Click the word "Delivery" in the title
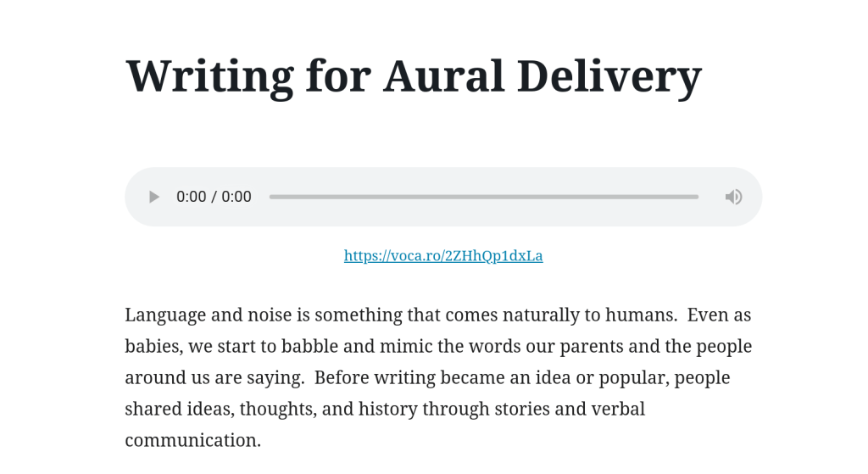The height and width of the screenshot is (474, 868). click(x=609, y=75)
